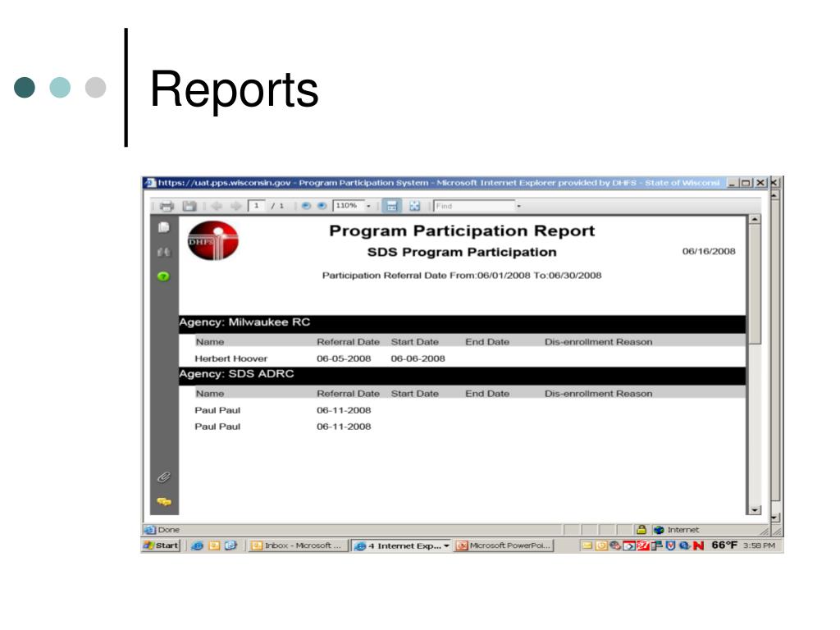
Task: Expand the 4 Internet Explorer taskbar group
Action: click(401, 546)
